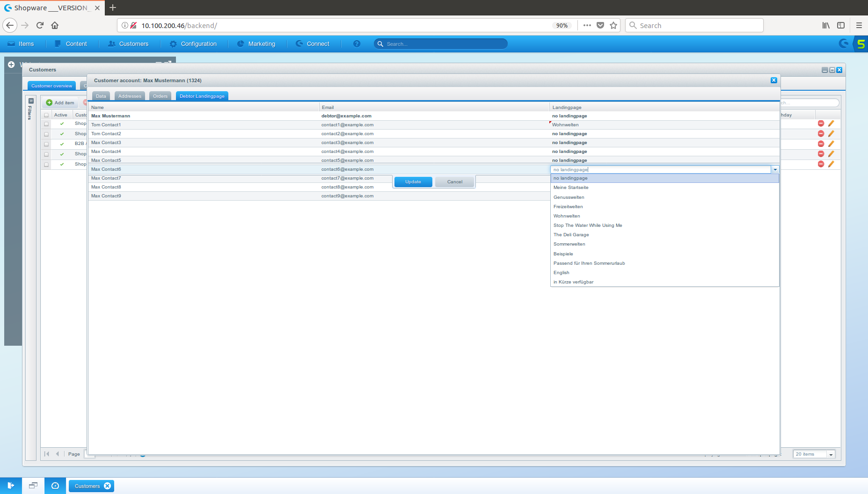This screenshot has width=868, height=494.
Task: Switch to the Addresses tab
Action: pos(130,96)
